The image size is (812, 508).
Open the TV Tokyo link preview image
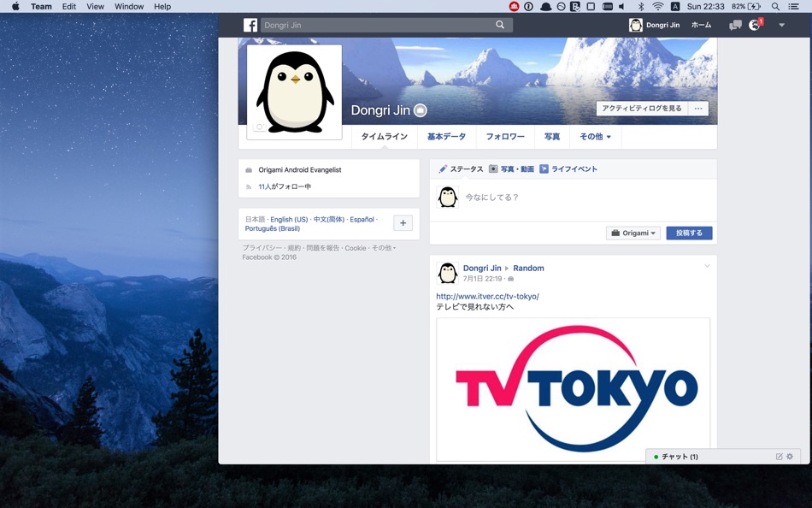click(x=573, y=389)
